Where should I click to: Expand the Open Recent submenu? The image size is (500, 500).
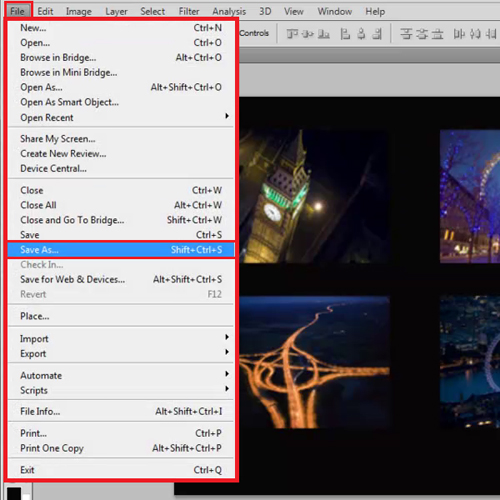120,117
